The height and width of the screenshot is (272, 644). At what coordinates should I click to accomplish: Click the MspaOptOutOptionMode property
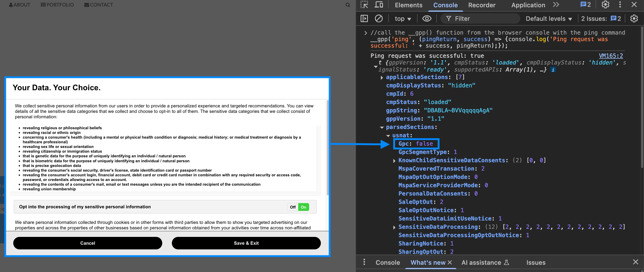point(438,177)
